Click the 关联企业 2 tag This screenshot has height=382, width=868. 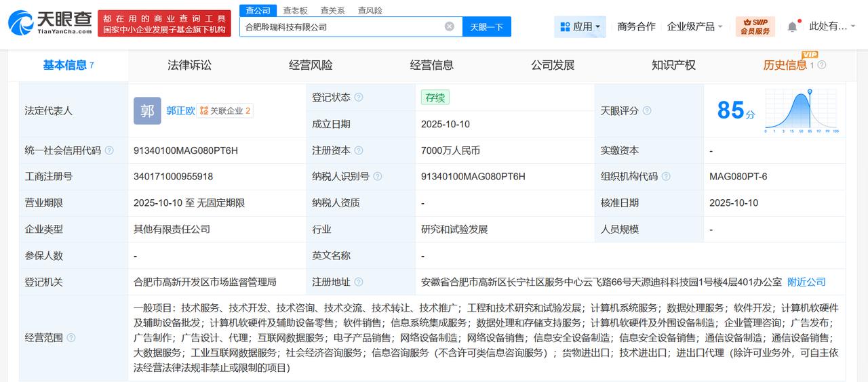tap(225, 110)
